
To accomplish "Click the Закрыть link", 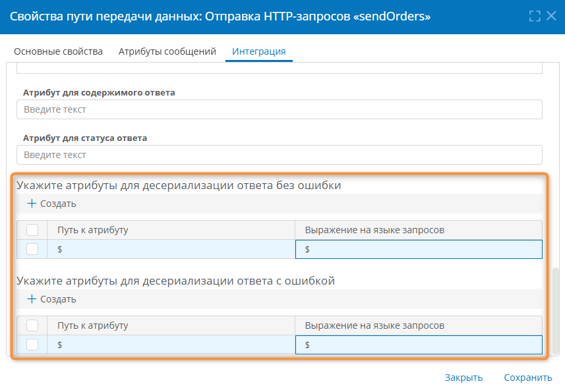I will [463, 378].
